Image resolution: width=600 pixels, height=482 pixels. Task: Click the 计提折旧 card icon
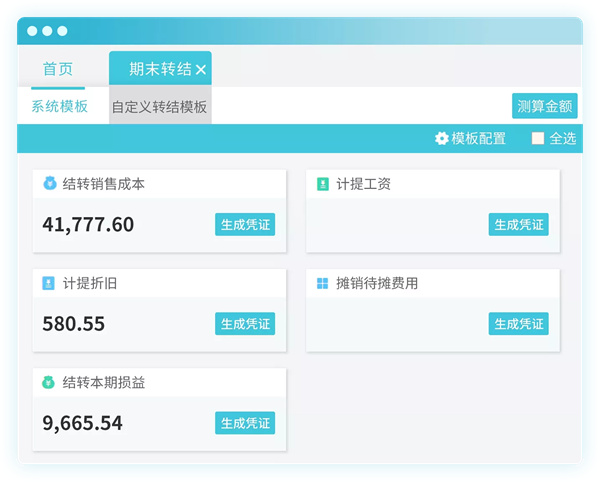click(x=49, y=283)
